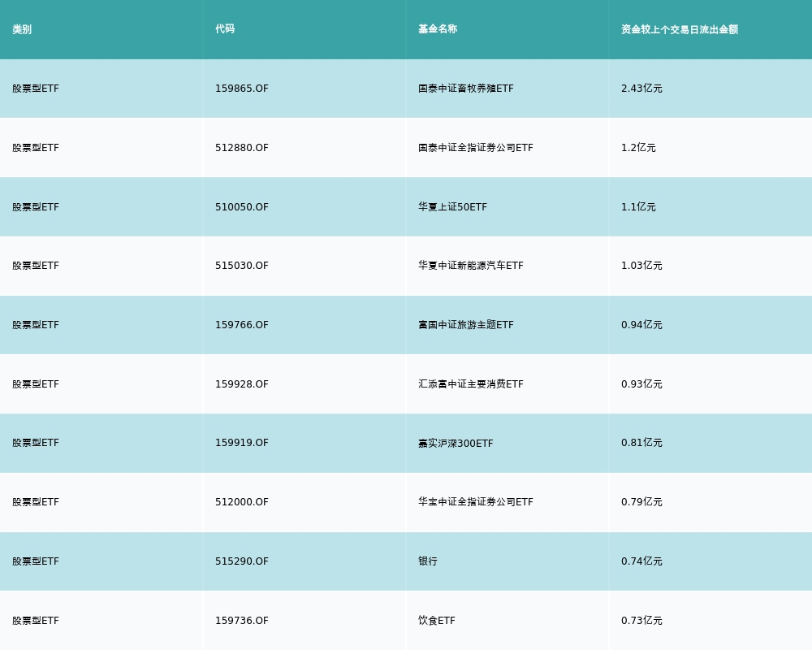Screen dimensions: 812x650
Task: Click the 1.1亿元 outflow value
Action: 638,207
